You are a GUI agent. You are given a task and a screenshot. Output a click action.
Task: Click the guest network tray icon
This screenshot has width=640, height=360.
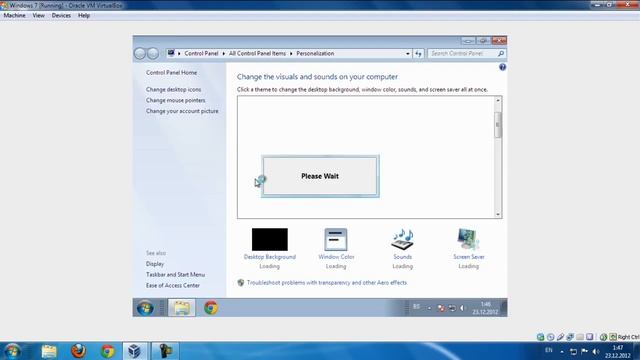pyautogui.click(x=452, y=308)
